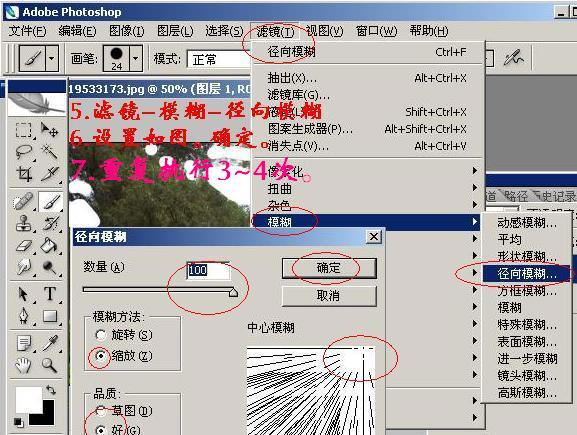Select the Brush tool in toolbox
The height and width of the screenshot is (435, 577).
(50, 202)
